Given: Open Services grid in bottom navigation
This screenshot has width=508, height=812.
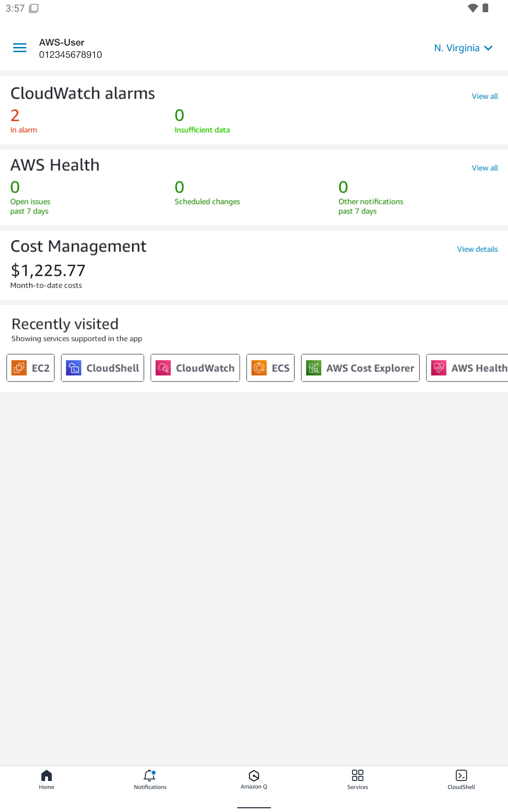Looking at the screenshot, I should [357, 780].
